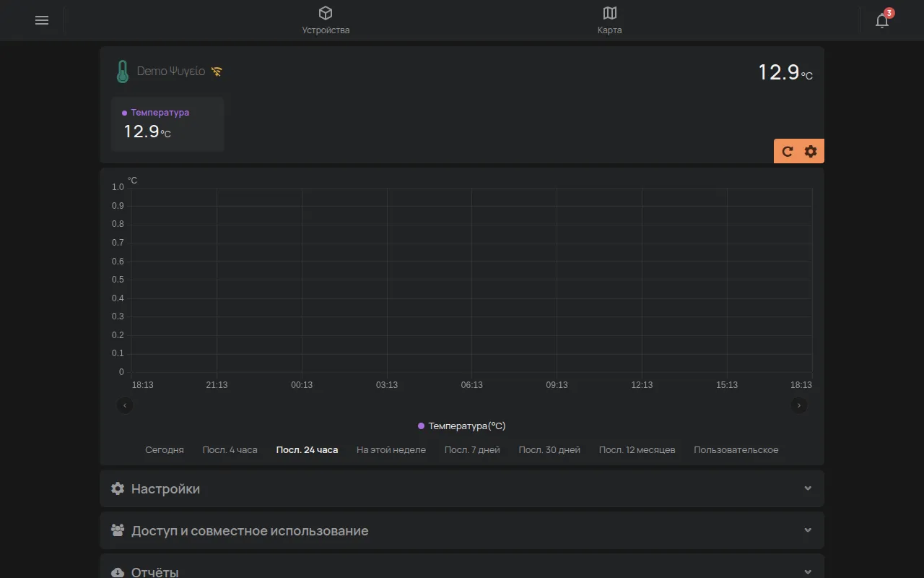924x578 pixels.
Task: Click the green thermometer device icon
Action: [x=123, y=72]
